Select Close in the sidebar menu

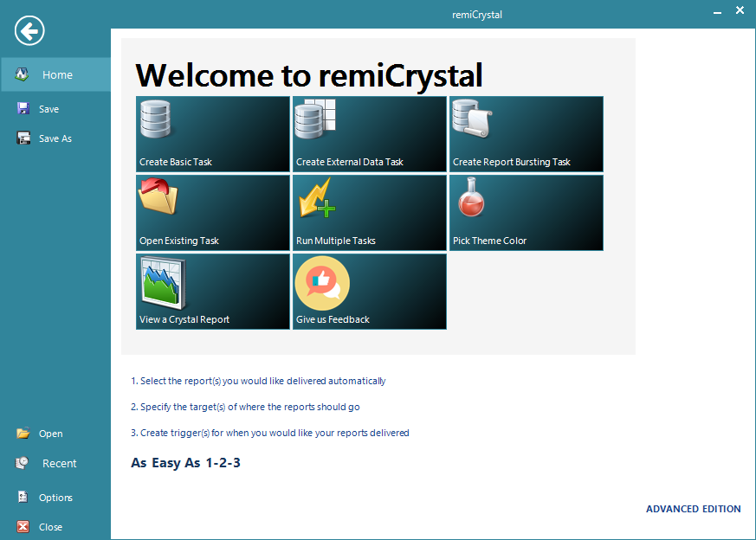pos(56,527)
